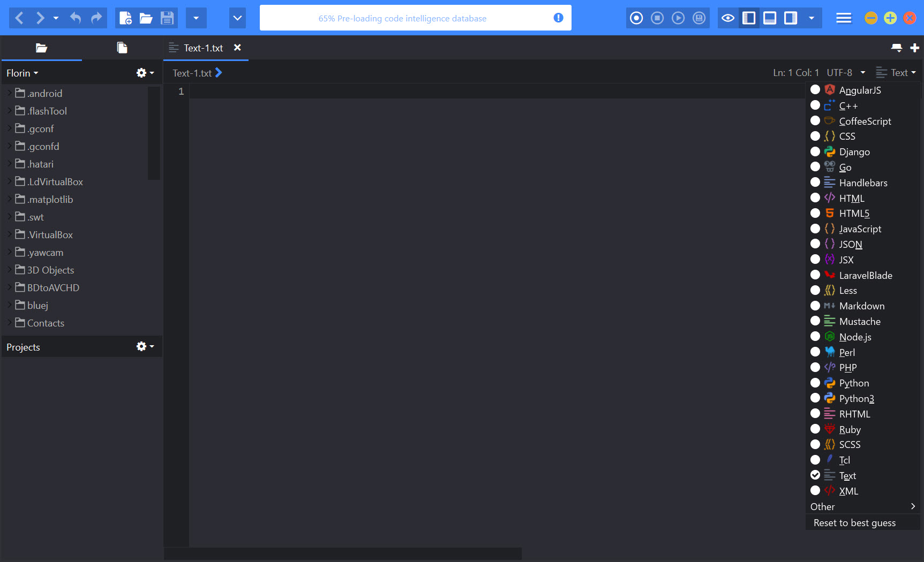Toggle the bottom pane visibility

click(x=770, y=18)
